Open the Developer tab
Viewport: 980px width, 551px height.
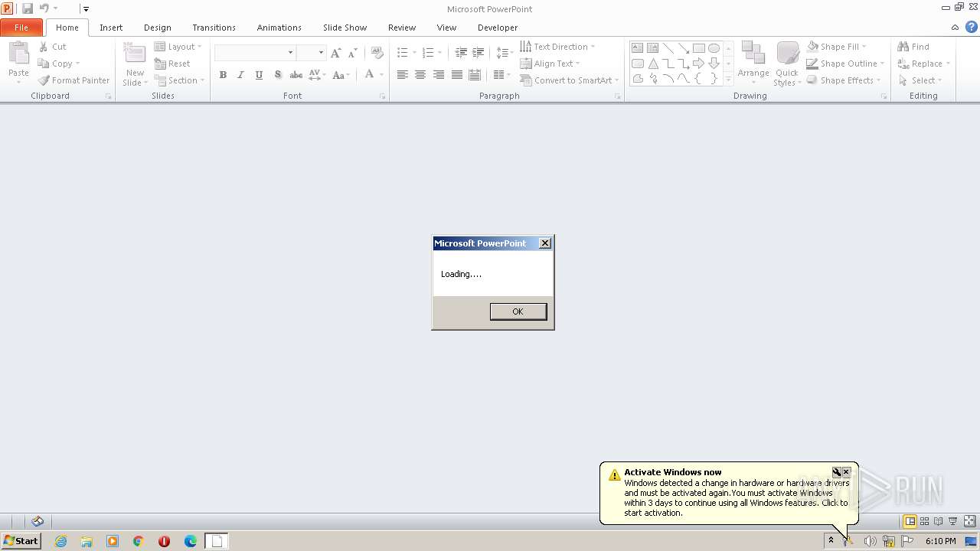(498, 28)
